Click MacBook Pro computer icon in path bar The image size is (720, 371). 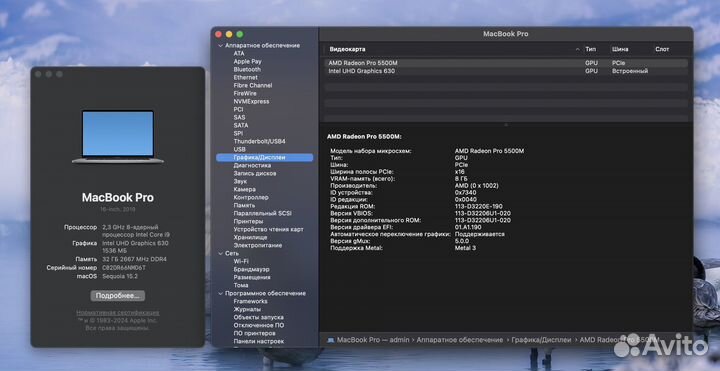[x=331, y=340]
